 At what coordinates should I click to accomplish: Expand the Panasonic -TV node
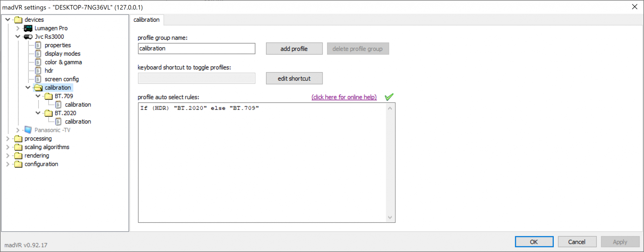point(18,130)
